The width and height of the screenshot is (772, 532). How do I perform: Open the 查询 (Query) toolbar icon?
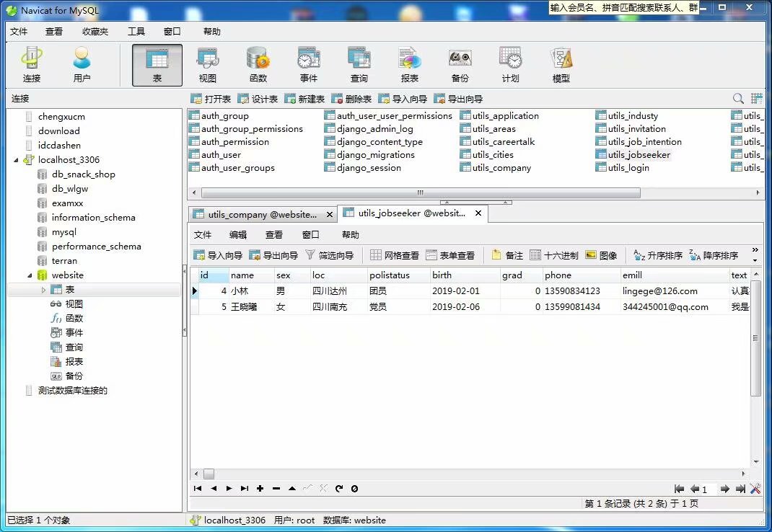coord(359,64)
